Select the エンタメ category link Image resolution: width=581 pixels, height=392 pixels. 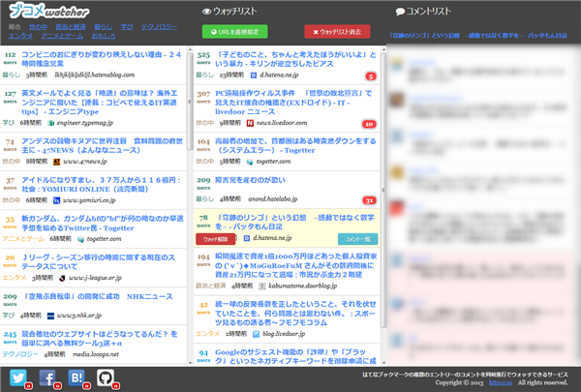20,36
